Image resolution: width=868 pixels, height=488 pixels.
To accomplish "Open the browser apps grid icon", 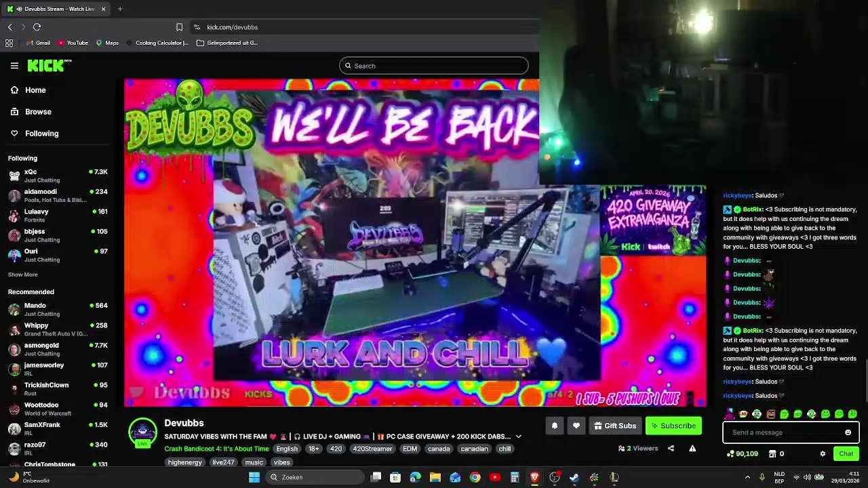I will coord(9,43).
